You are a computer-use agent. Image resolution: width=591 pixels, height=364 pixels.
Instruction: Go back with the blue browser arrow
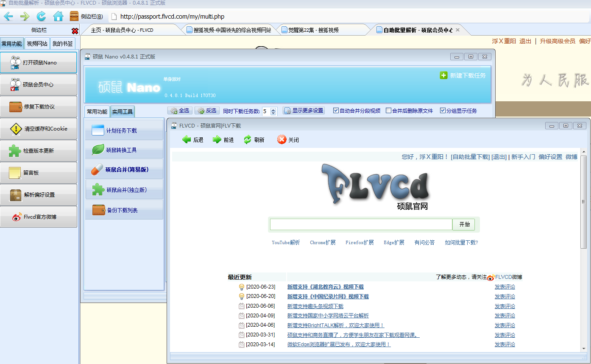point(8,17)
